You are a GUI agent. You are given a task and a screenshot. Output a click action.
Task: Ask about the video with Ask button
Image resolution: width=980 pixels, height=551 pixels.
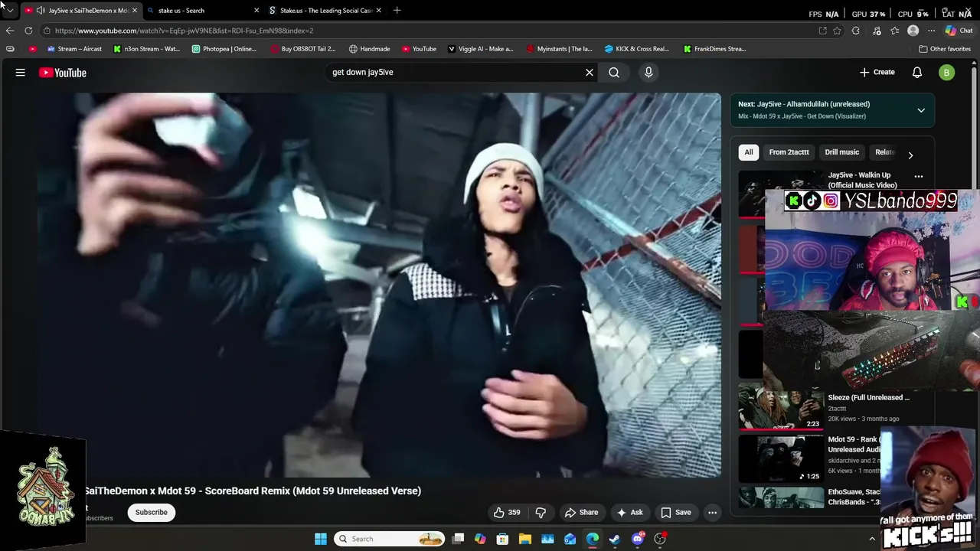tap(630, 513)
